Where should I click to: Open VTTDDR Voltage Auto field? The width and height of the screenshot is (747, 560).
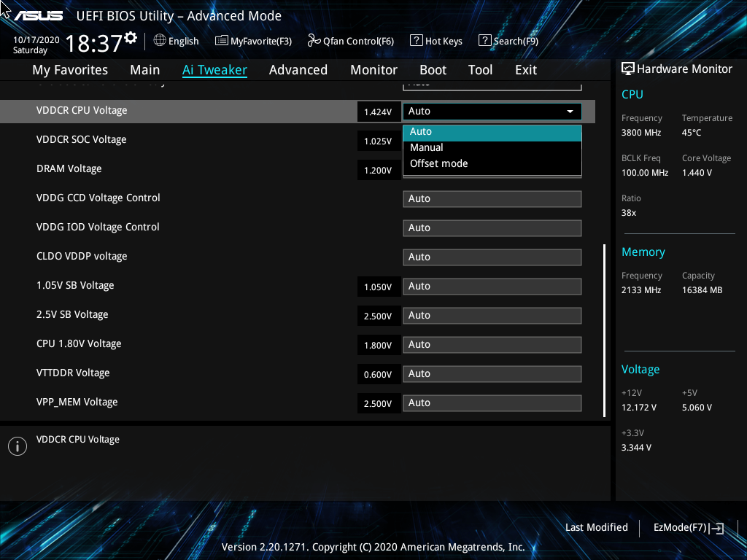click(x=492, y=374)
